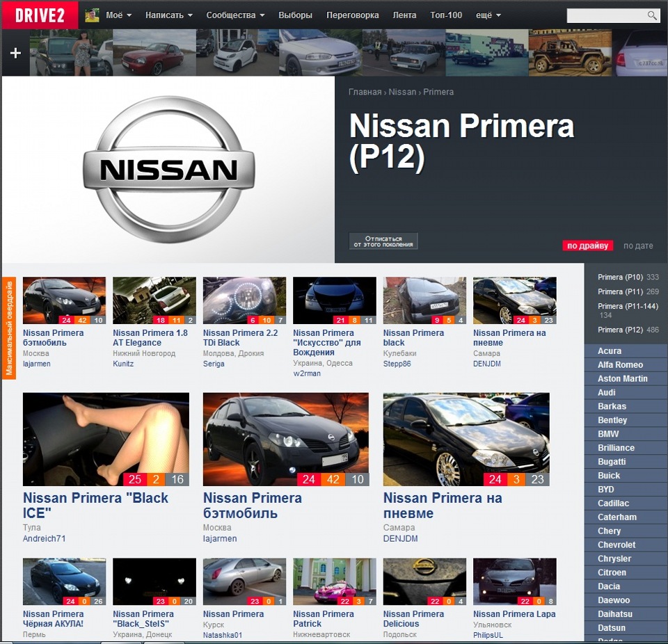Click the red Lada photo in top strip
This screenshot has width=668, height=644.
coord(154,53)
